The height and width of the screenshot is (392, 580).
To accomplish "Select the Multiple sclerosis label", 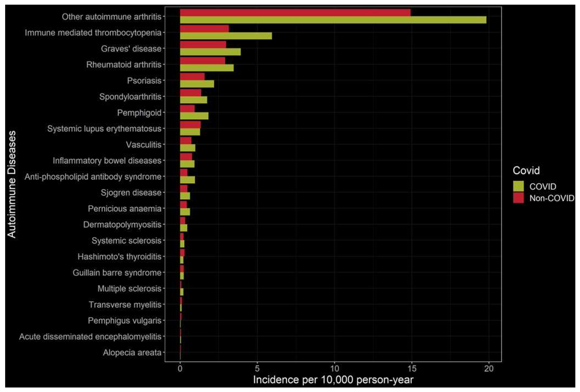I will pos(129,289).
